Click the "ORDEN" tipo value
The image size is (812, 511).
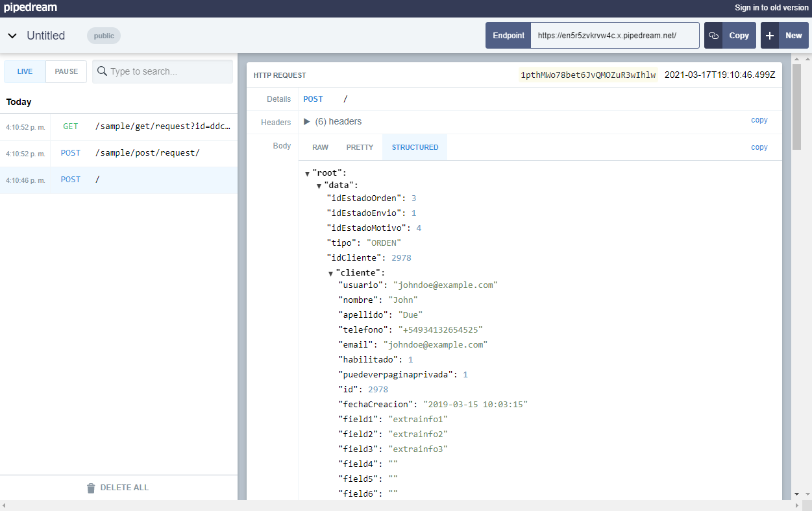384,243
